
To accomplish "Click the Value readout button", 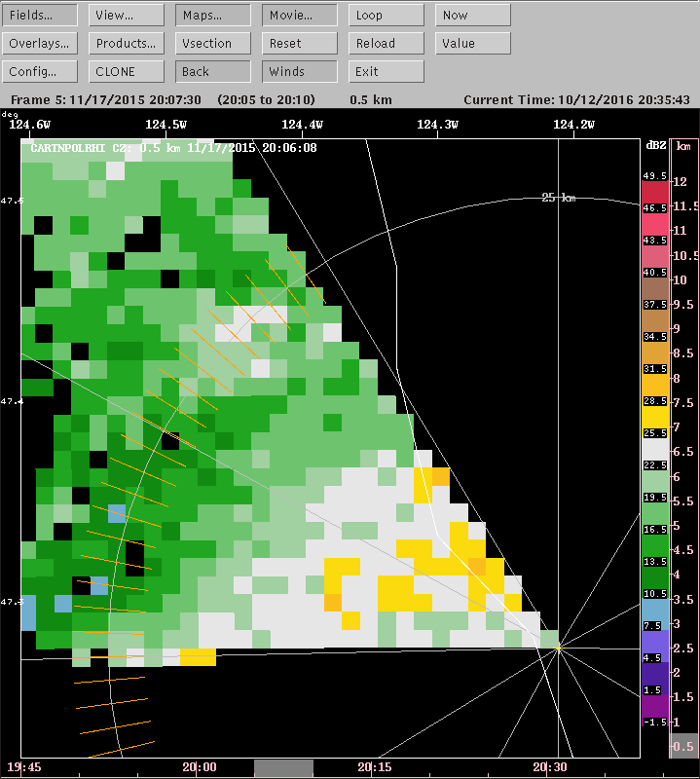I will pos(472,44).
